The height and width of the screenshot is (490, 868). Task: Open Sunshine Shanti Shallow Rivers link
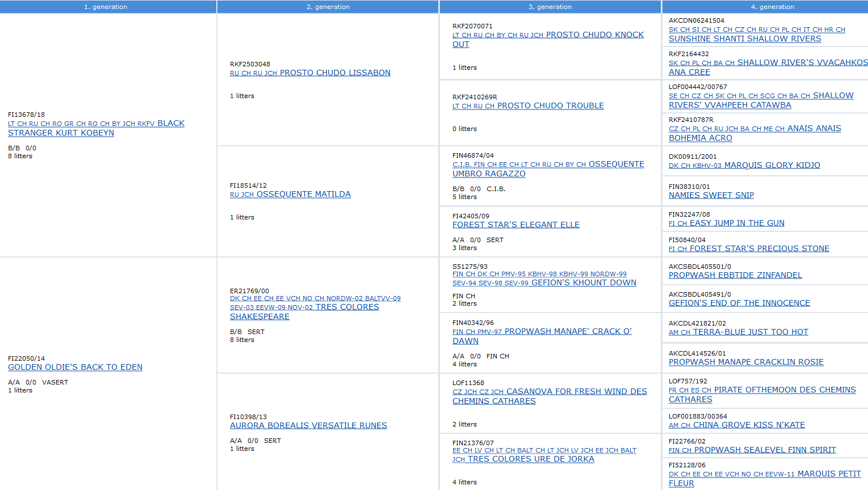pos(744,39)
